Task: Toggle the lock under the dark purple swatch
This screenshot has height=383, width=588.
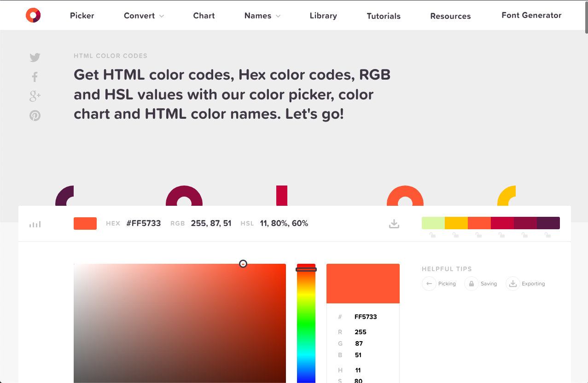Action: [547, 235]
